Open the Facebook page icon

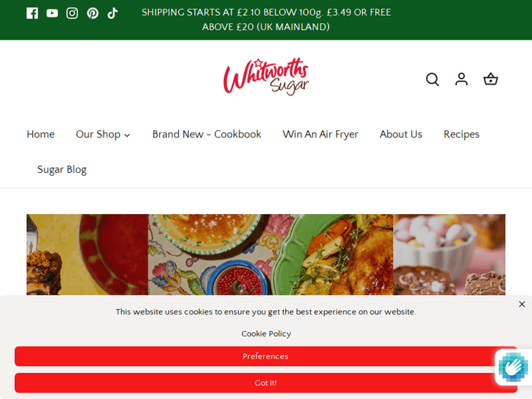pos(32,13)
